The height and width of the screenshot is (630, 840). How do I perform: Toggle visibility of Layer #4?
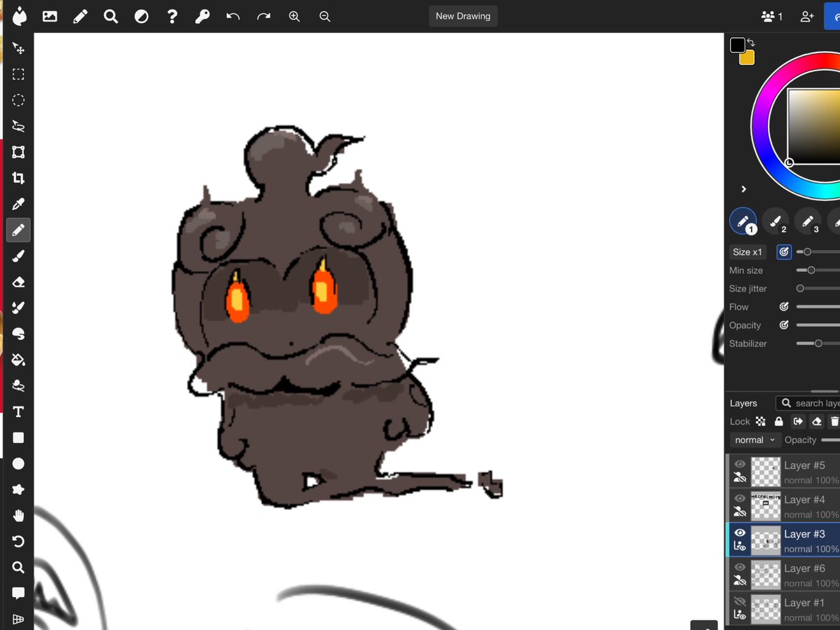tap(740, 498)
